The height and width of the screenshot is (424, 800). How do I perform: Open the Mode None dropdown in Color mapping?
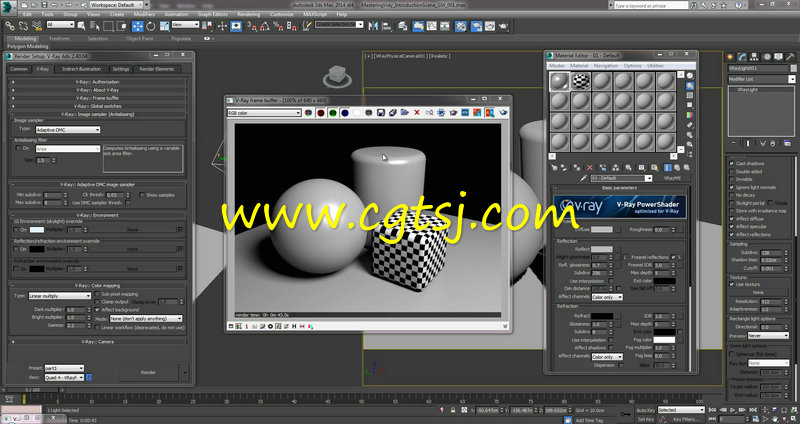(145, 318)
